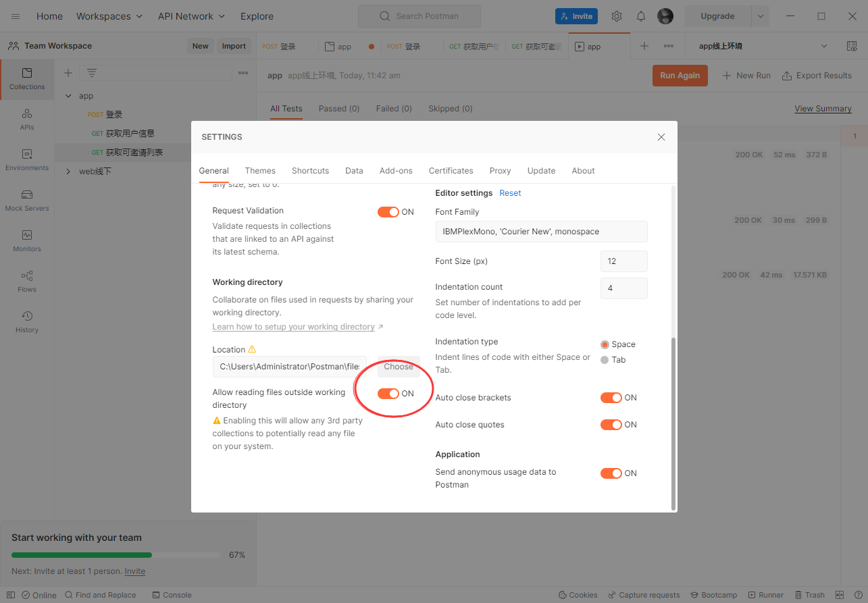Viewport: 868px width, 603px height.
Task: Click the Font Family input field
Action: click(x=542, y=232)
